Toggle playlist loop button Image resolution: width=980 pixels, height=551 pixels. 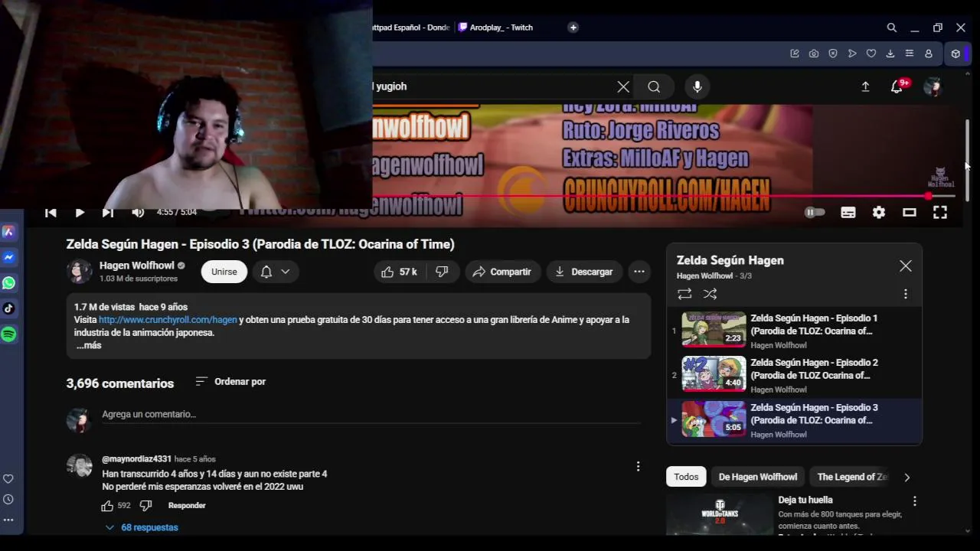tap(684, 294)
